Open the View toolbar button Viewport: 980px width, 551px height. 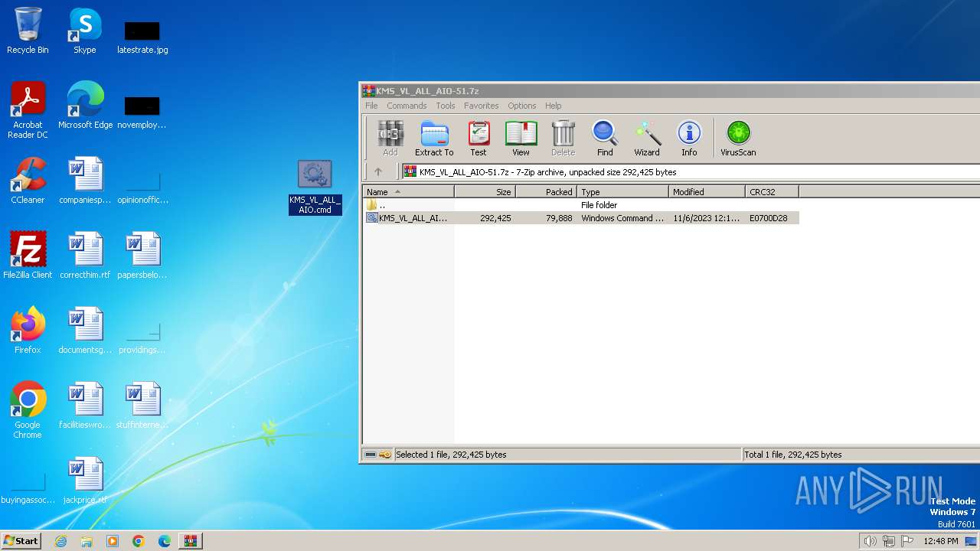pos(521,139)
